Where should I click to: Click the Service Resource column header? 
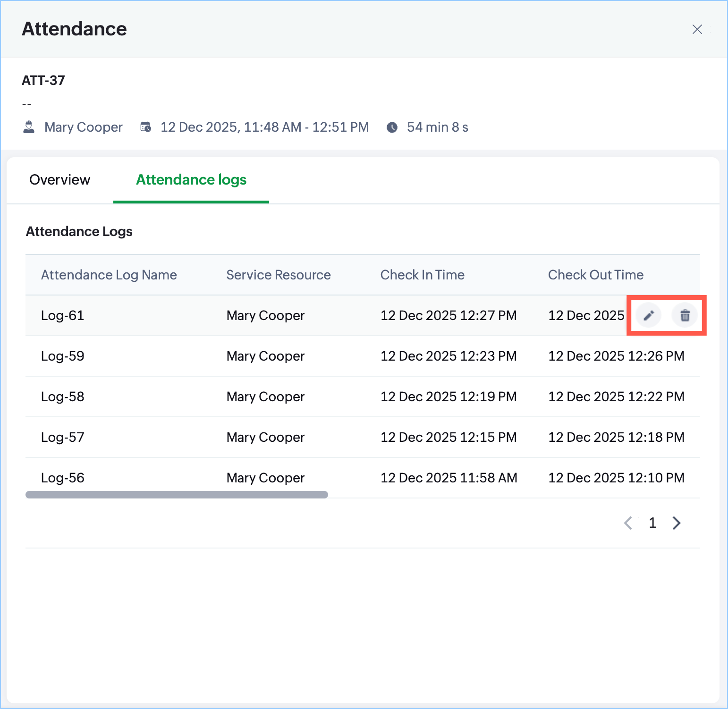(x=278, y=275)
